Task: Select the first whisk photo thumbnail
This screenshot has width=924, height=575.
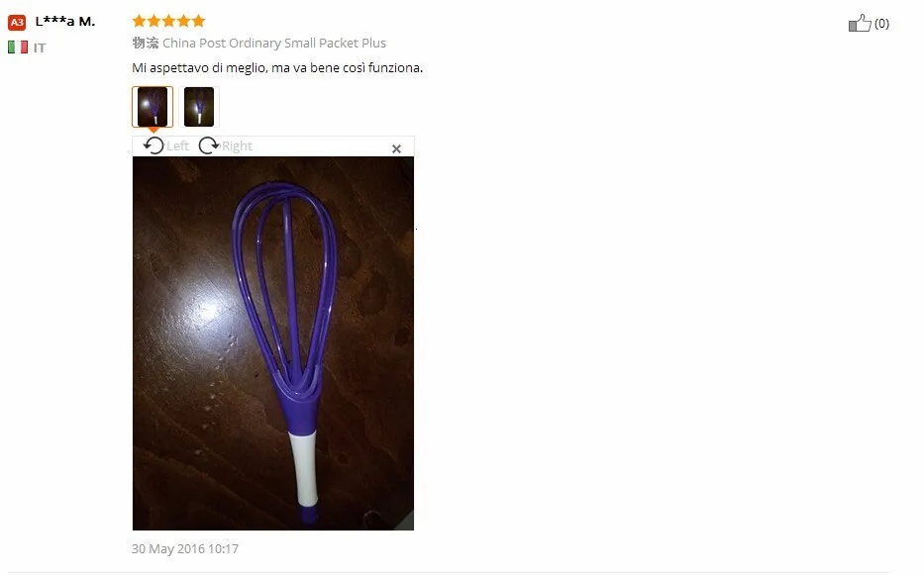Action: point(153,107)
